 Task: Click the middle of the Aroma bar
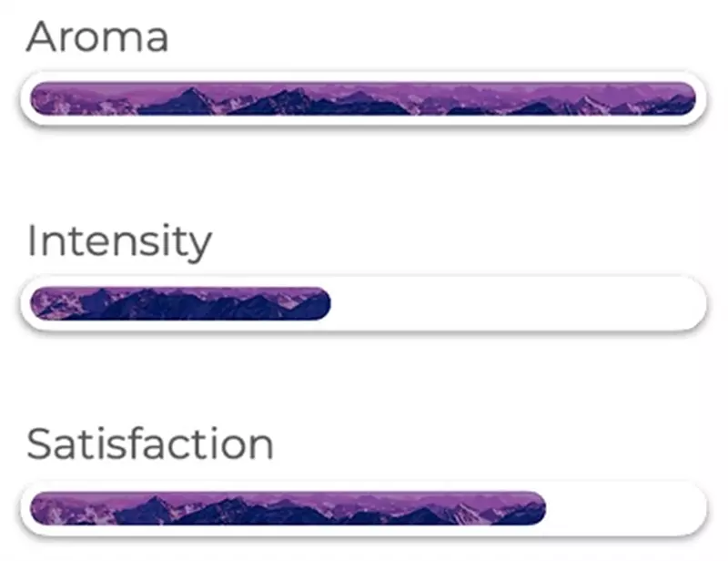[363, 98]
